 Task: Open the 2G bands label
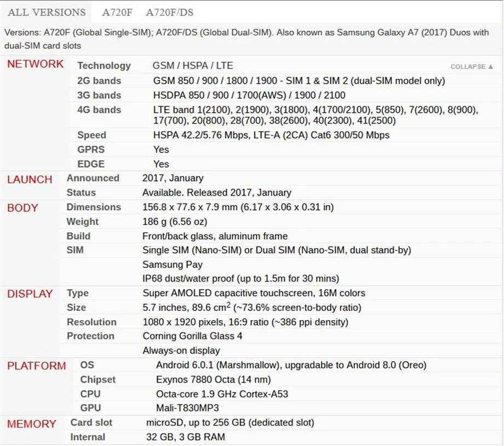tap(99, 81)
